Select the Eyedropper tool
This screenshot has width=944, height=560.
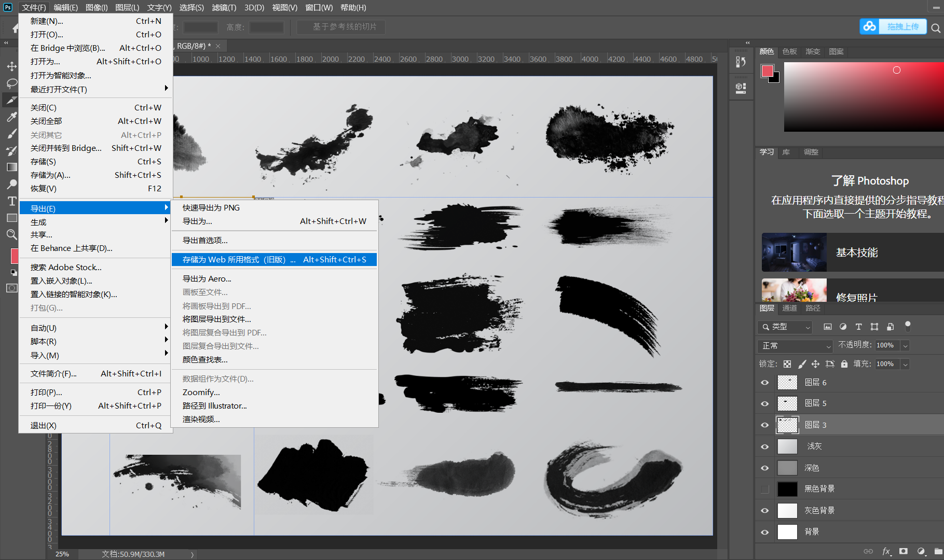pyautogui.click(x=11, y=117)
